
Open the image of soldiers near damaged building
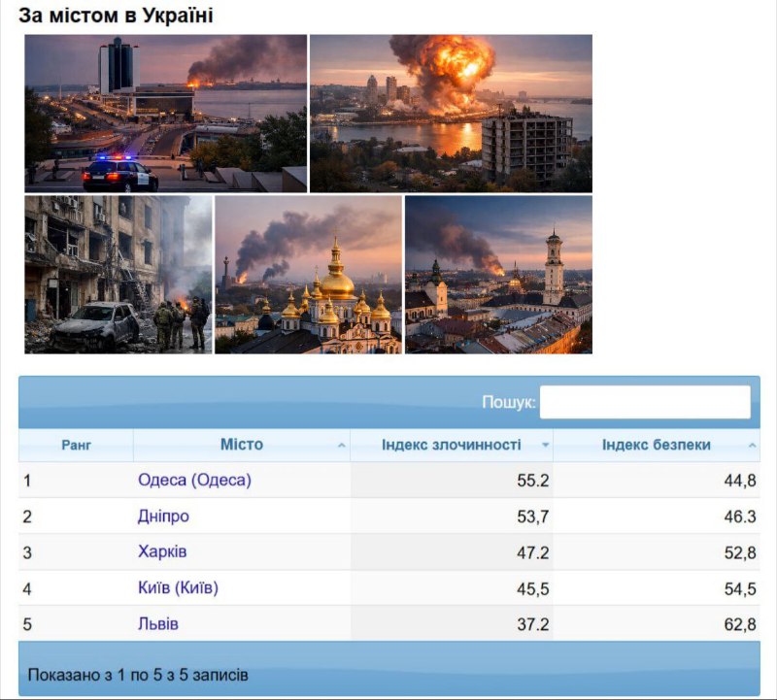coord(118,275)
